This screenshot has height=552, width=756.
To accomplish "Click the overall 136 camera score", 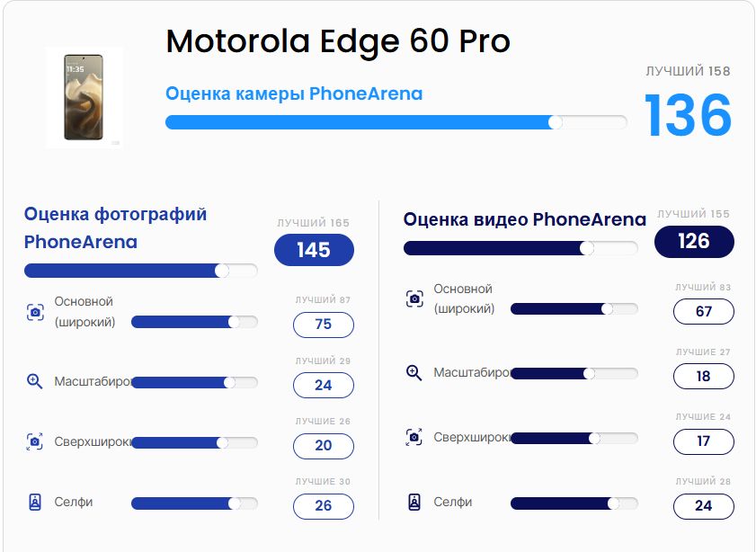I will [688, 115].
